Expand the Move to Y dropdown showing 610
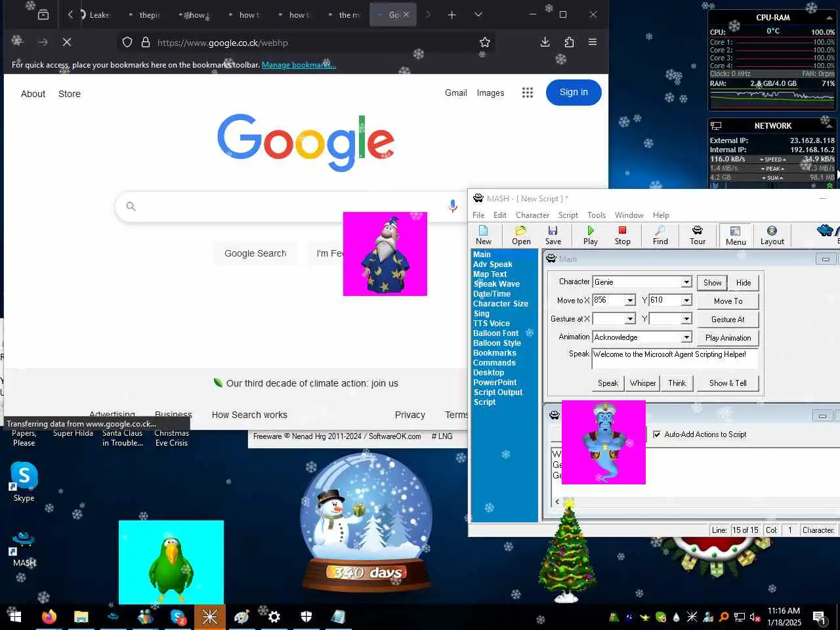The image size is (840, 630). coord(686,301)
